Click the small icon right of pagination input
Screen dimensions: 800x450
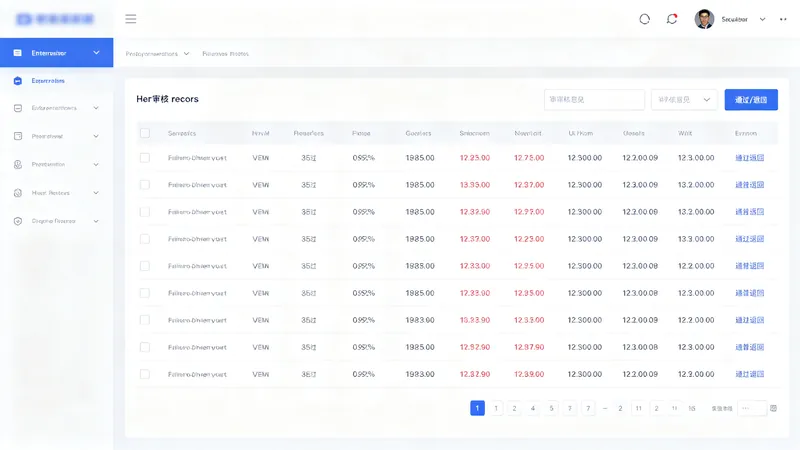pos(773,408)
